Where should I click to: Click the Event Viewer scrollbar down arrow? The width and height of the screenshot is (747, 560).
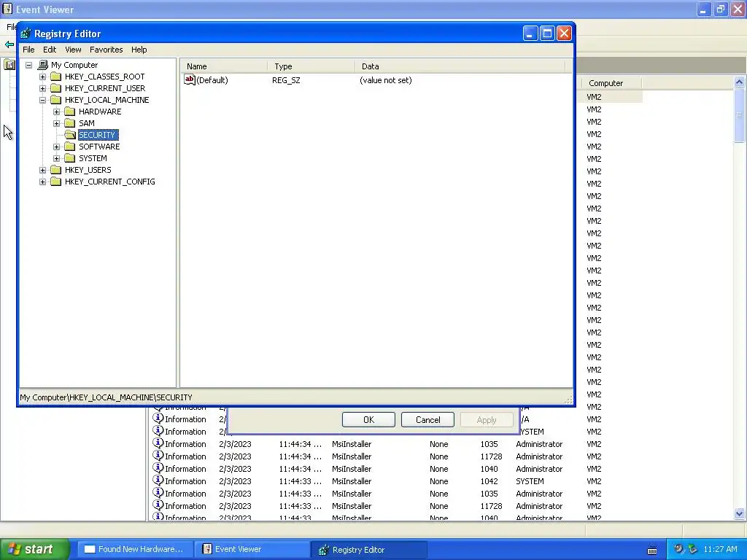click(x=740, y=513)
